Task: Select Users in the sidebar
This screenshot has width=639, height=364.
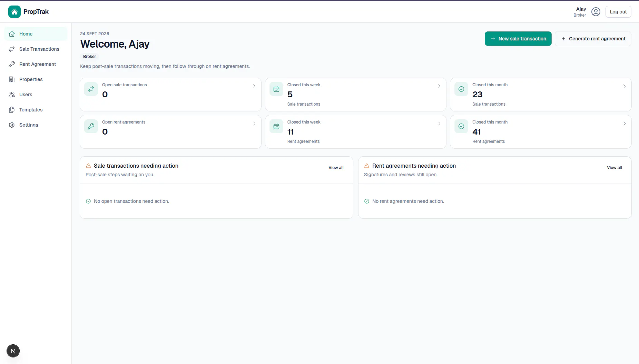Action: click(36, 95)
